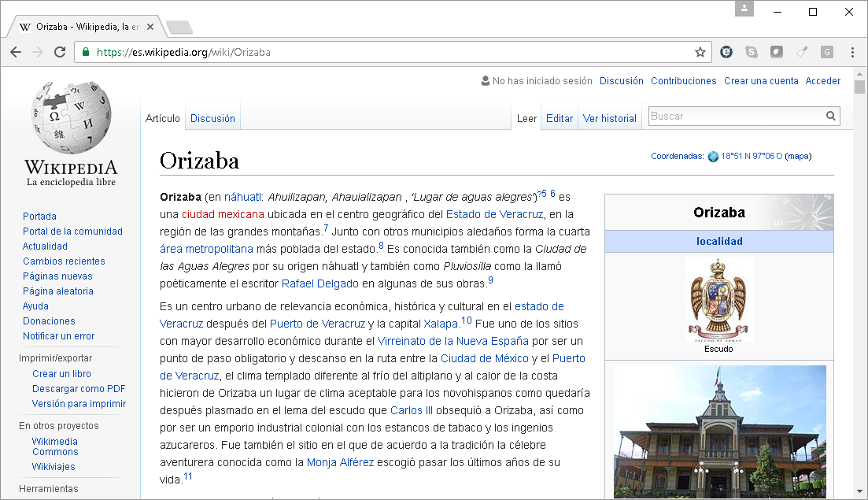
Task: Open the user Discusión link at top
Action: [x=622, y=81]
